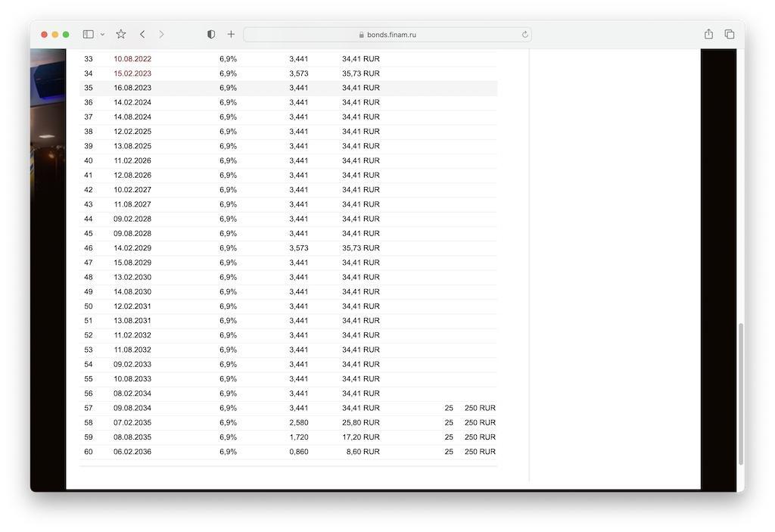This screenshot has height=532, width=775.
Task: Expand the sidebar tab group dropdown chevron
Action: click(x=102, y=35)
